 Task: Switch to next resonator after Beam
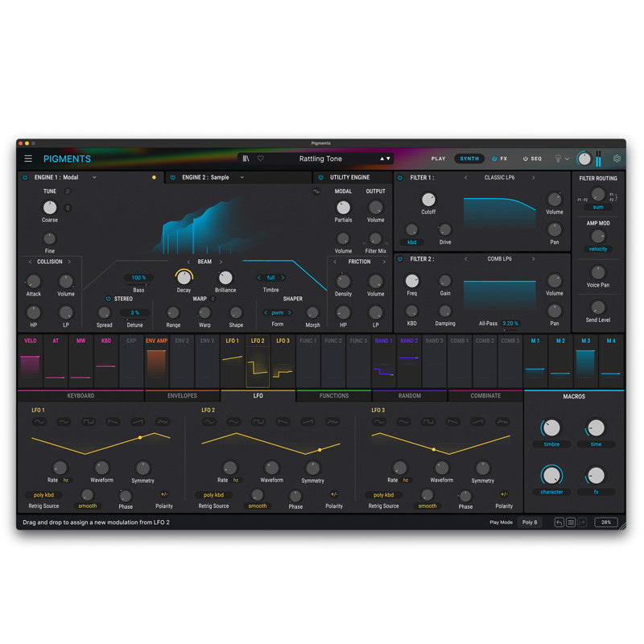pyautogui.click(x=221, y=262)
